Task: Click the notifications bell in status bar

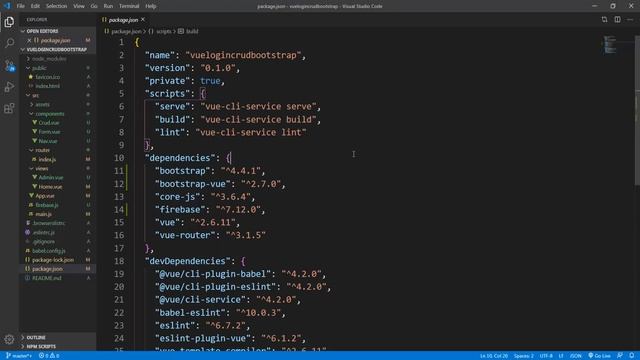Action: 631,356
